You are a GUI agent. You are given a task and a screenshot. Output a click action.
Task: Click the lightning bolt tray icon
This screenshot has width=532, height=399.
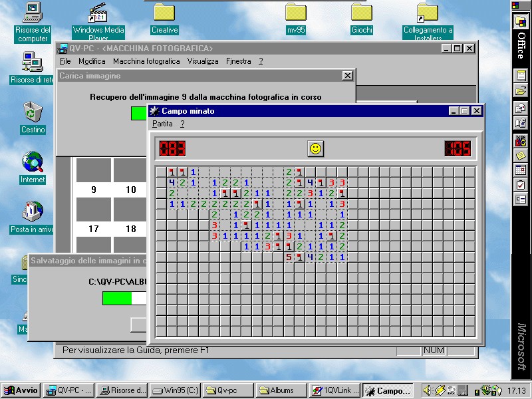point(440,390)
